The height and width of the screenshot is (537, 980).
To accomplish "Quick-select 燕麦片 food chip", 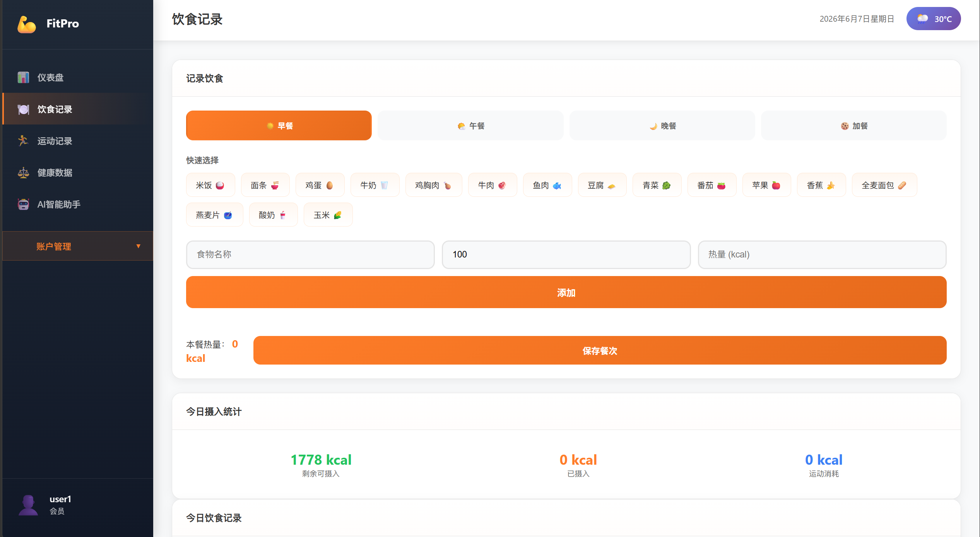I will 214,215.
